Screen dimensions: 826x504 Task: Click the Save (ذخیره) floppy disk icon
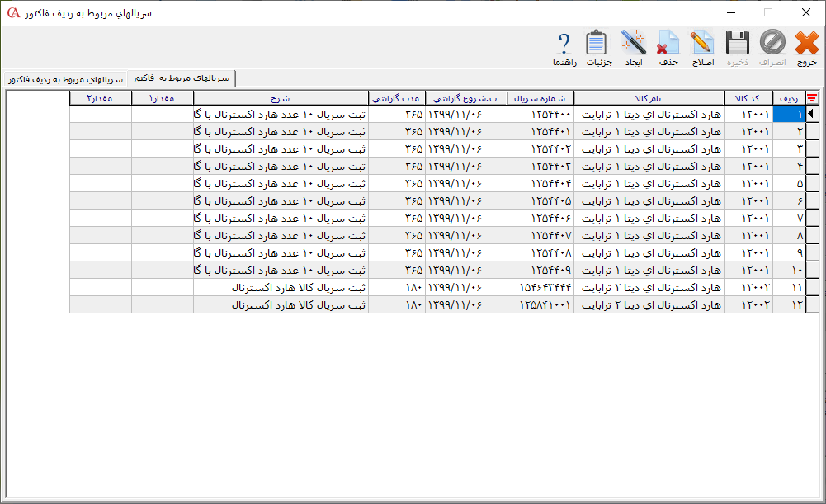(738, 48)
